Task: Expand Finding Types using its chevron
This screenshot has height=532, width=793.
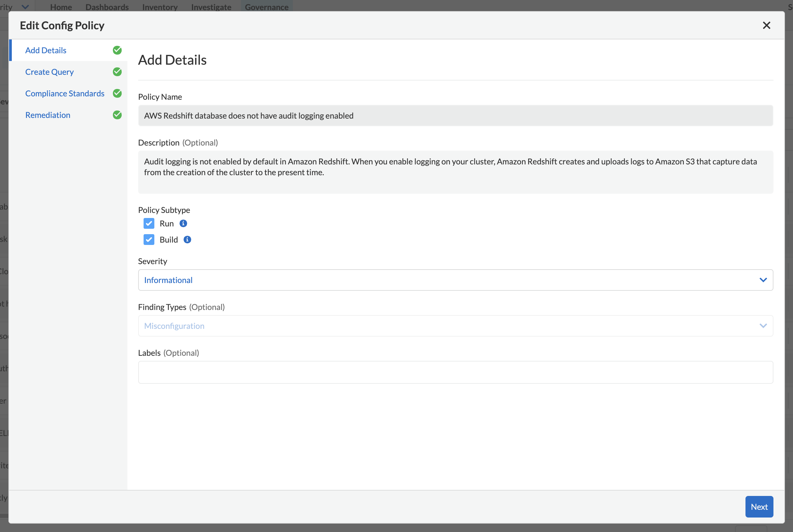Action: coord(763,326)
